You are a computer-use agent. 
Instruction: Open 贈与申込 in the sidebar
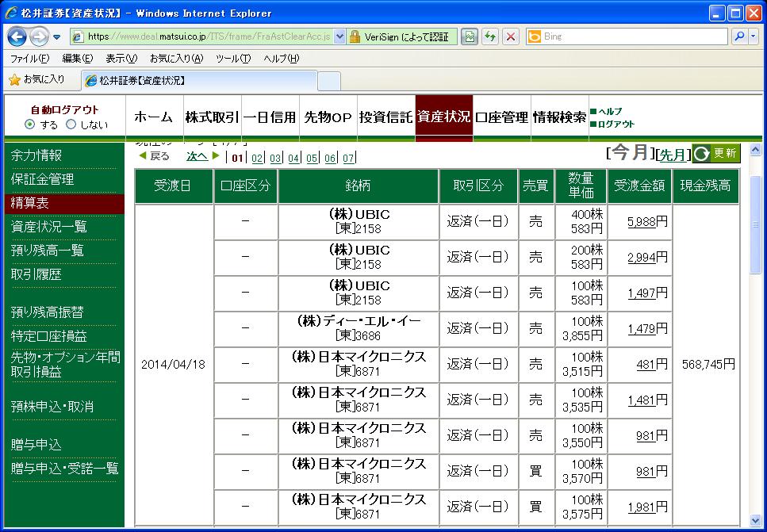pos(36,445)
